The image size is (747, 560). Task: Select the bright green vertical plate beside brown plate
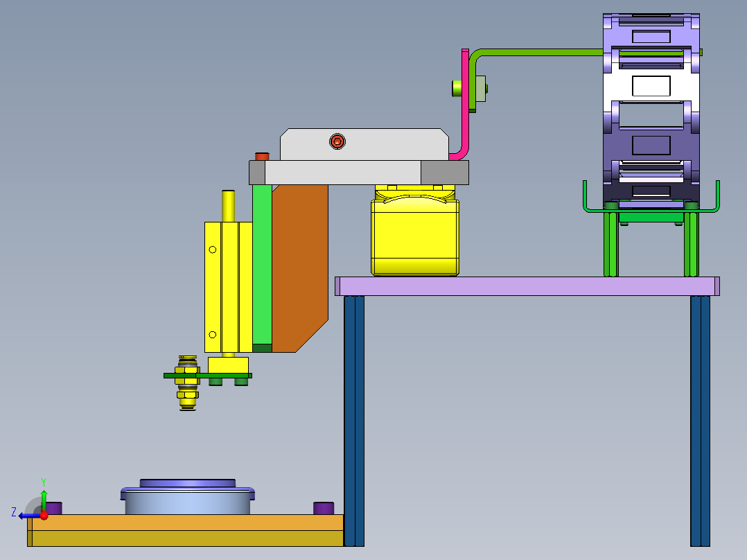coord(262,265)
